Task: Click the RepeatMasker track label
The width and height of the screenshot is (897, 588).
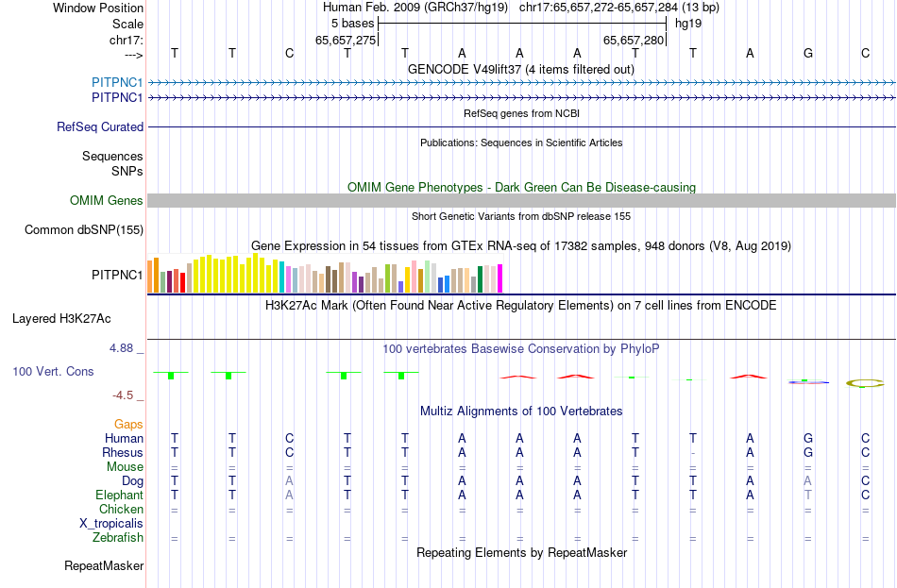Action: pyautogui.click(x=104, y=566)
